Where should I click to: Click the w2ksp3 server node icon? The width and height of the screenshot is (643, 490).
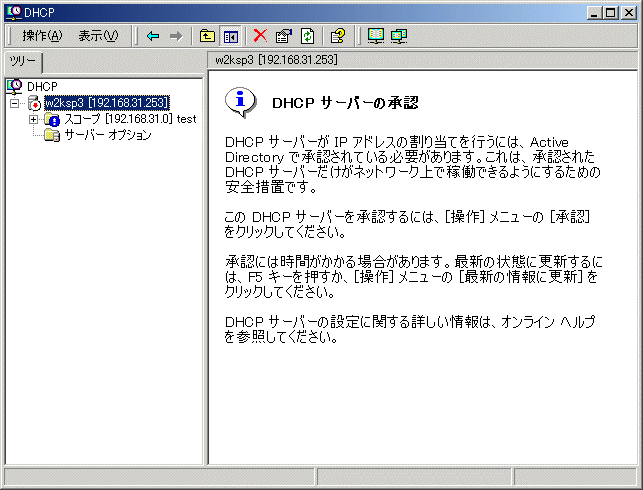click(x=35, y=103)
